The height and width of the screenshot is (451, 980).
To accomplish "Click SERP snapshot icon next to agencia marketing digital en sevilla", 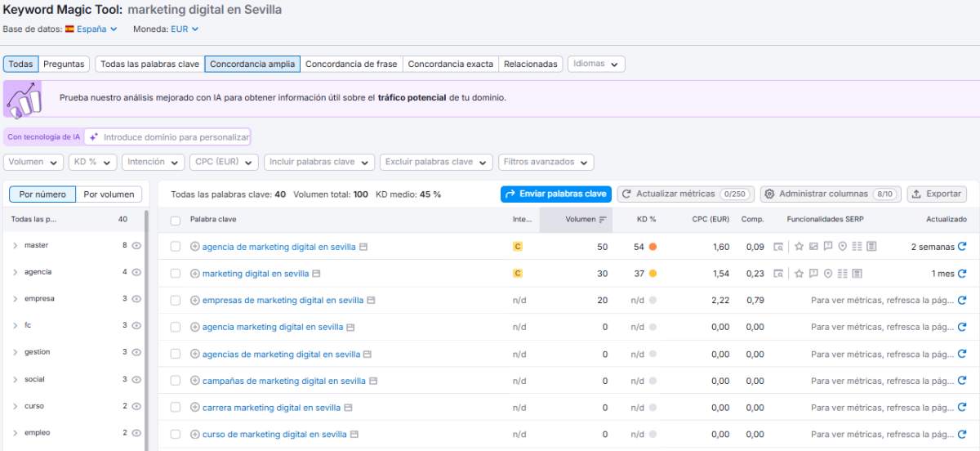I will click(x=350, y=328).
